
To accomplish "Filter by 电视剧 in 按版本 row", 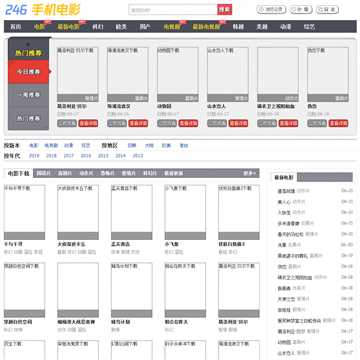I will coord(51,146).
